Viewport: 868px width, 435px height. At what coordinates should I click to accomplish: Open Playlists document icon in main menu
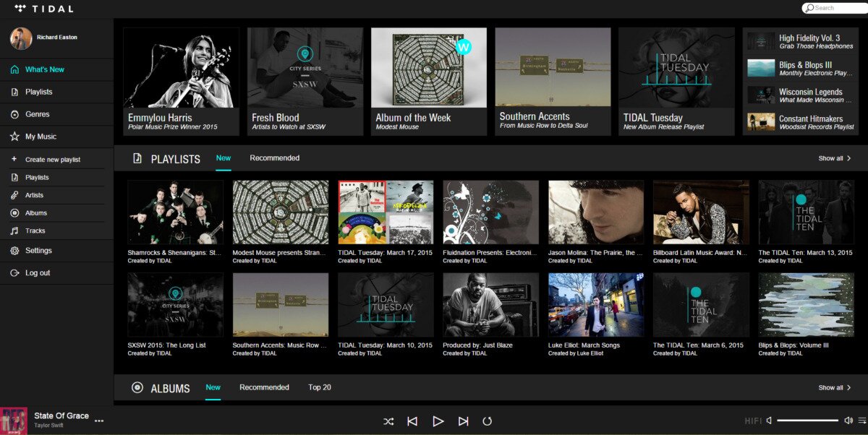[14, 92]
